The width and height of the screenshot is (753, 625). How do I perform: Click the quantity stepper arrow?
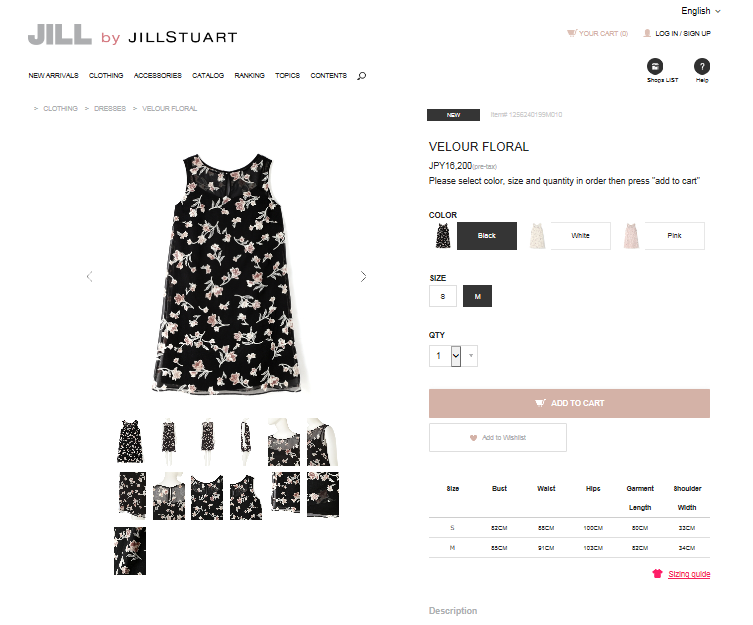click(471, 356)
